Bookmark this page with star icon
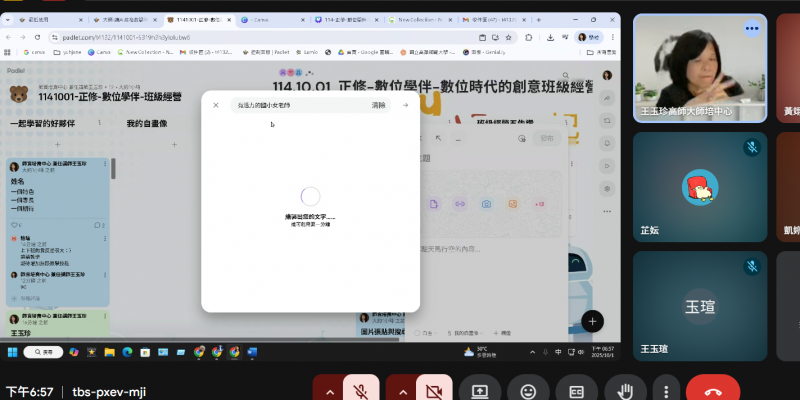 [508, 37]
